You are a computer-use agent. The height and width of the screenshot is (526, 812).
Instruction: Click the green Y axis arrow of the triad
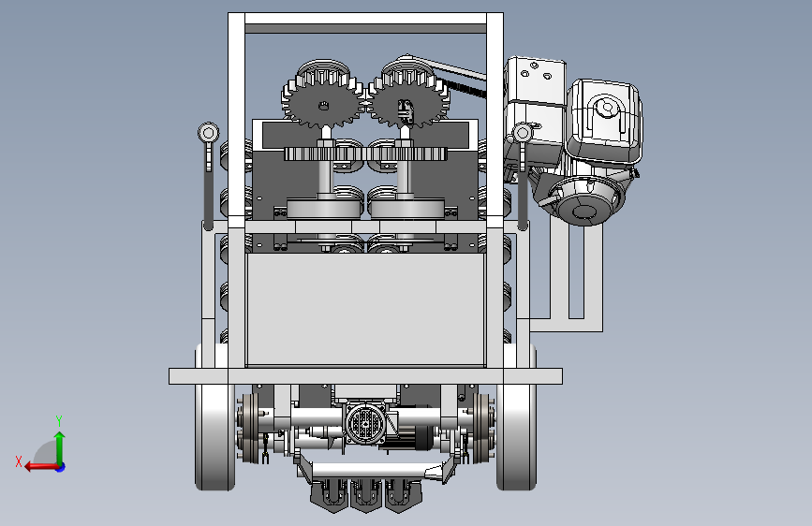click(x=60, y=447)
